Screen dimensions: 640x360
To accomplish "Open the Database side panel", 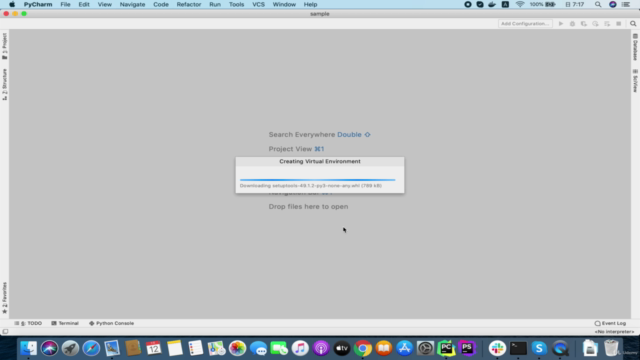I will [x=635, y=47].
